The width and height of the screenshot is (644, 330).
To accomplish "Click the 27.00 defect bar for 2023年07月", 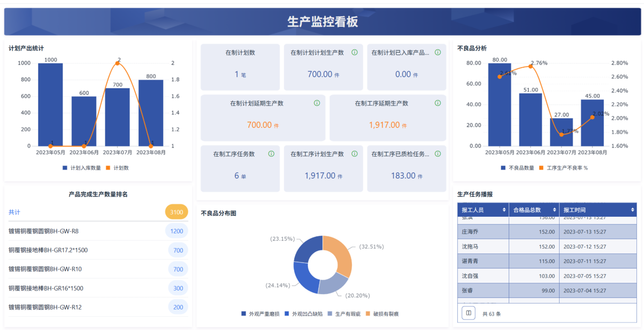I will [561, 132].
